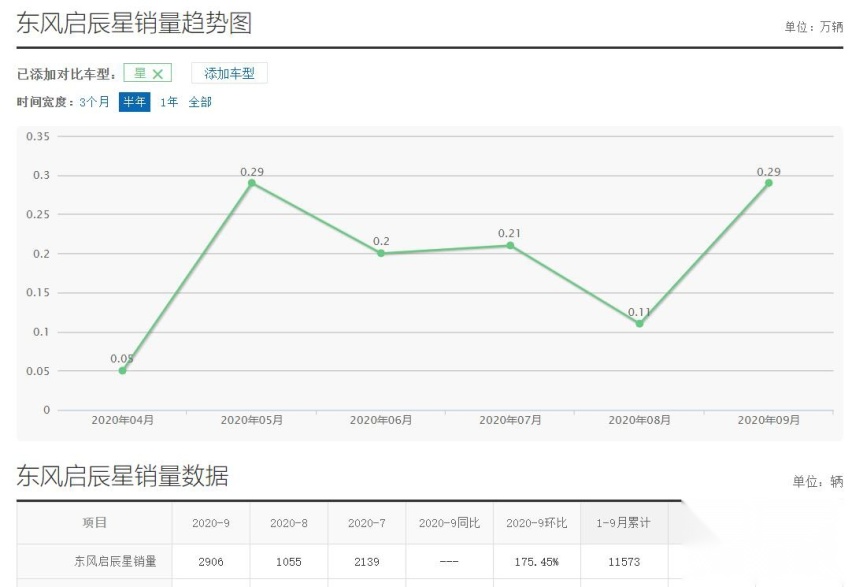Screen dimensions: 852x587
Task: Click the 单位：辆 note above the table
Action: pyautogui.click(x=818, y=481)
